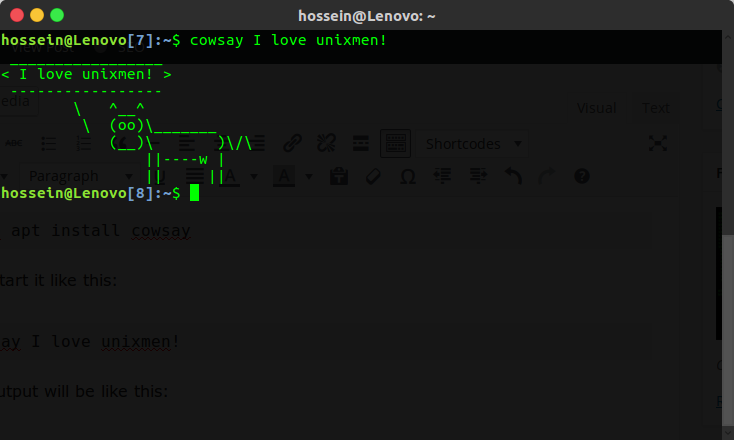Click the '< I love unixmen! >' speech bubble
This screenshot has height=440, width=734.
click(x=86, y=74)
